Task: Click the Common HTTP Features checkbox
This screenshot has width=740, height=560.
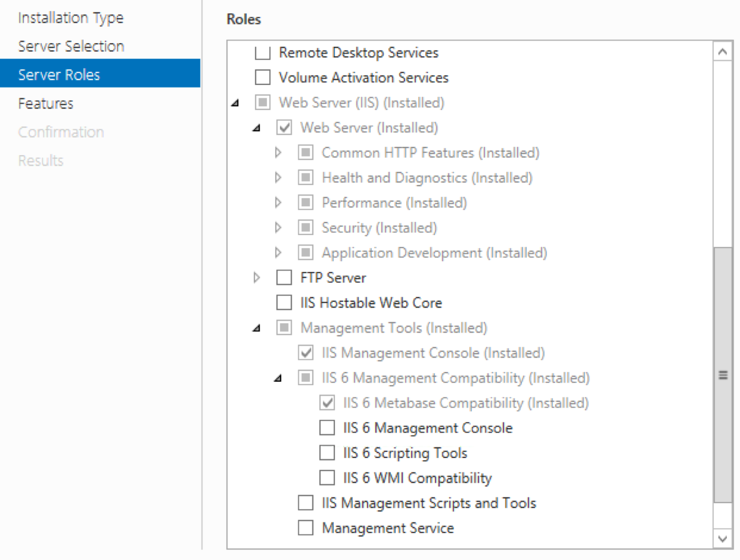Action: point(306,152)
